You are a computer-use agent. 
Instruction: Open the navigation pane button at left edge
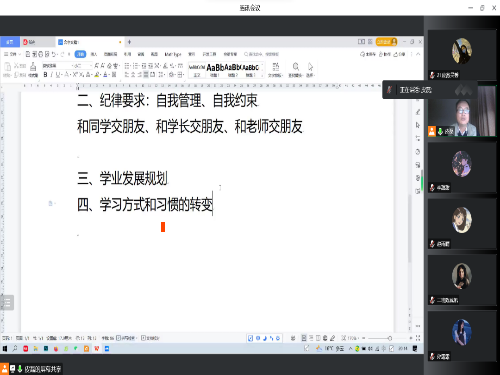click(7, 302)
